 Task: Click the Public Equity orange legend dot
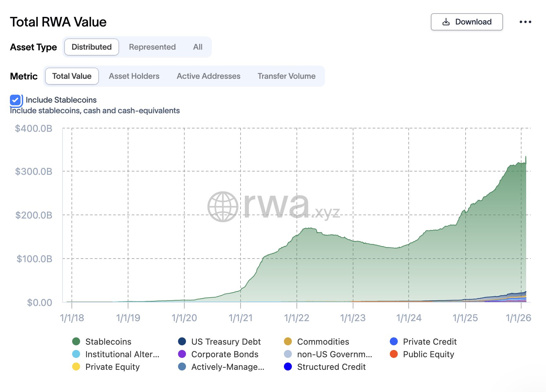pos(394,354)
